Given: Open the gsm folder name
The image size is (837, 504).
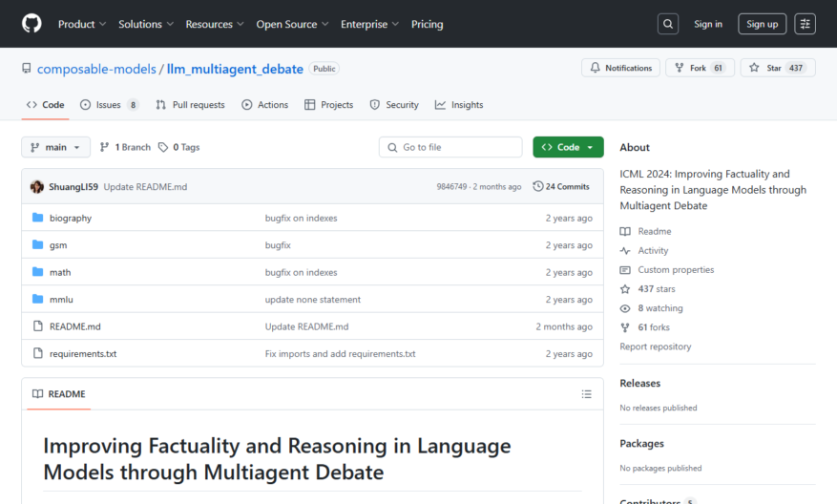Looking at the screenshot, I should [x=58, y=245].
